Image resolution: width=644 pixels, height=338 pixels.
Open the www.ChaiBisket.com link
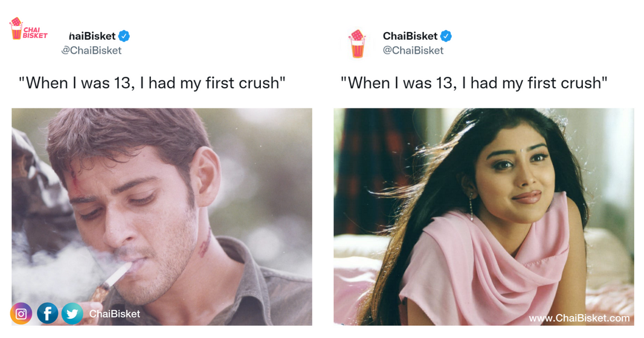point(579,318)
